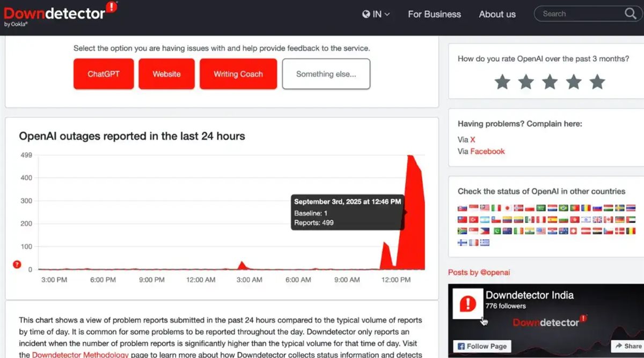Check OpenAI status via Japan flag
Screen dimensions: 644x358
click(507, 208)
